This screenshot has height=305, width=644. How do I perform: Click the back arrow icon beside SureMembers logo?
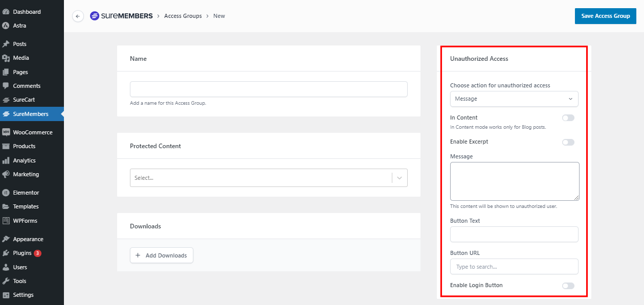78,16
